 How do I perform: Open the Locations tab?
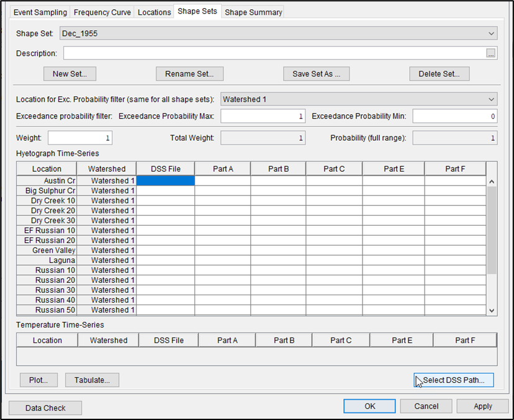click(x=154, y=12)
